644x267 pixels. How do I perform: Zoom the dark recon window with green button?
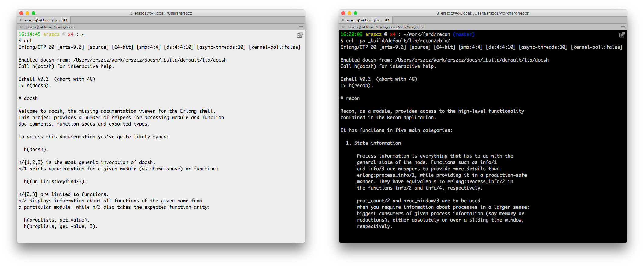pyautogui.click(x=355, y=13)
